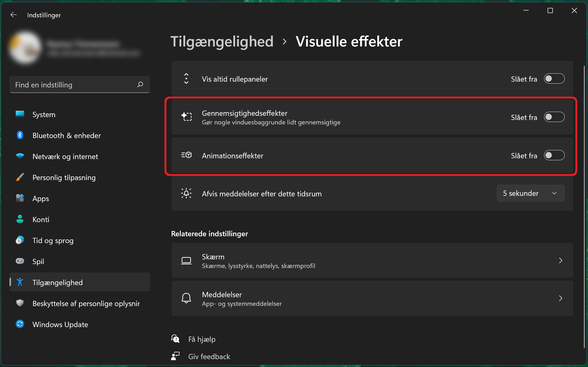Click the Apps icon in sidebar
Viewport: 588px width, 367px height.
tap(20, 198)
